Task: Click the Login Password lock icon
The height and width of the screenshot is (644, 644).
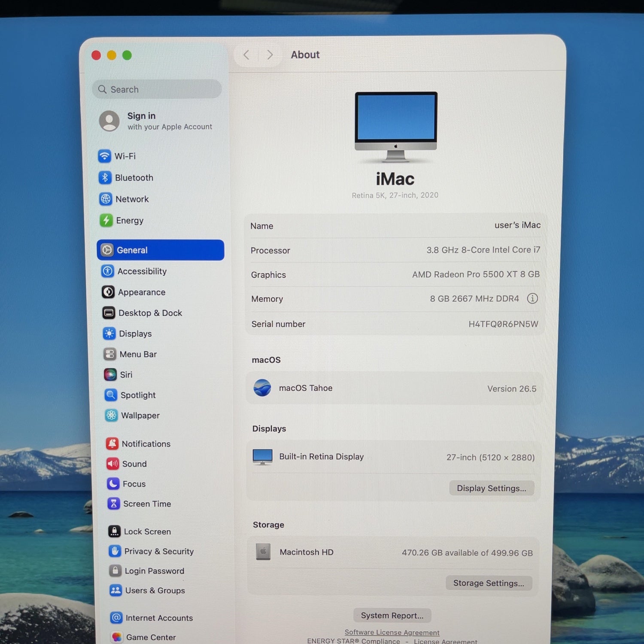Action: coord(115,571)
